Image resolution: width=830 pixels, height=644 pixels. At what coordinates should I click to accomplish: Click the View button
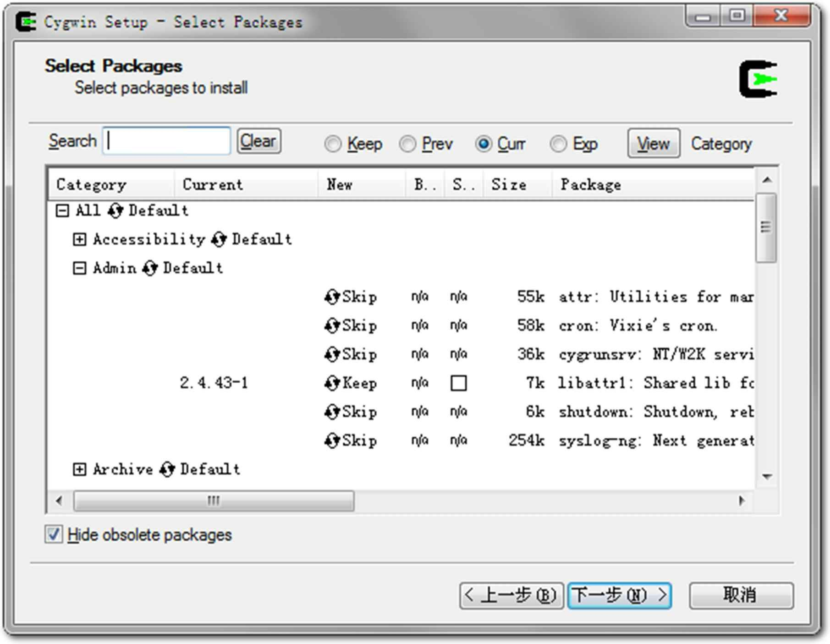[x=654, y=144]
